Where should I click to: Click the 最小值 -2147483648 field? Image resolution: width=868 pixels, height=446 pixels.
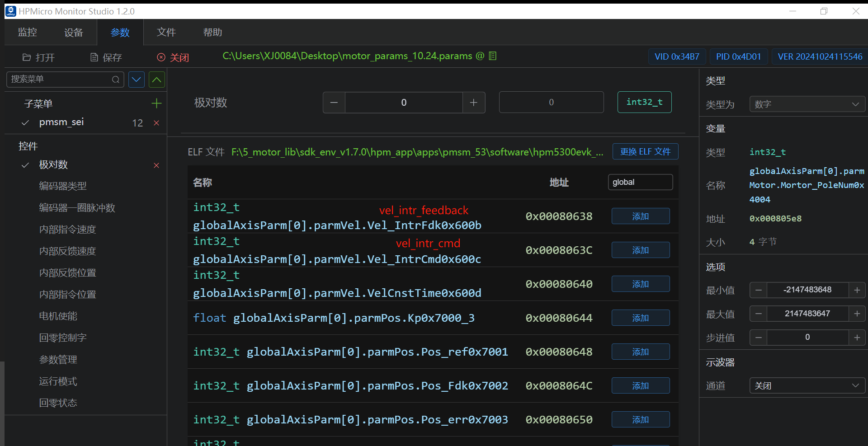click(807, 290)
